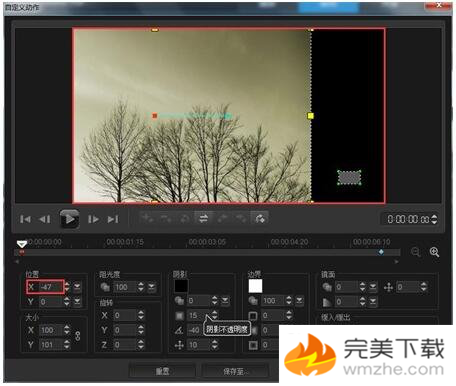Click the add keyframe icon
The width and height of the screenshot is (456, 386).
pyautogui.click(x=147, y=218)
